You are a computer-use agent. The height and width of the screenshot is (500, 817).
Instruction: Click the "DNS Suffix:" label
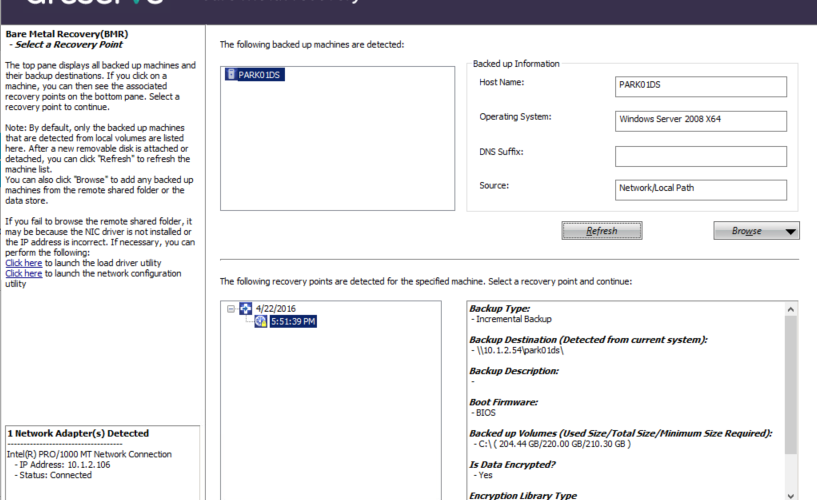pos(501,152)
